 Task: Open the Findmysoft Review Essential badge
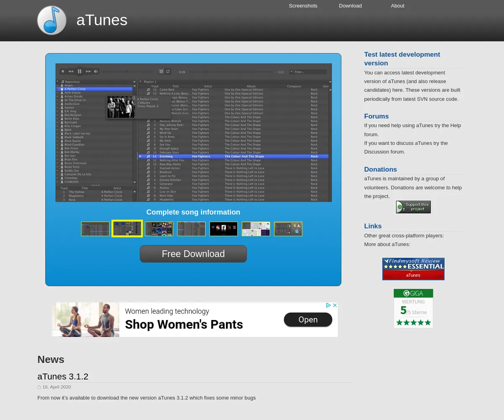click(x=413, y=269)
